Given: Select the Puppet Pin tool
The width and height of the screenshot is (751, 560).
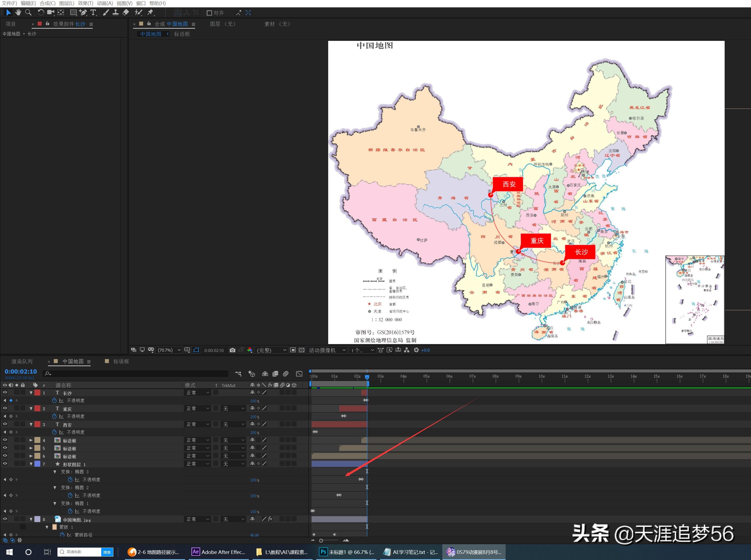Looking at the screenshot, I should click(x=151, y=13).
